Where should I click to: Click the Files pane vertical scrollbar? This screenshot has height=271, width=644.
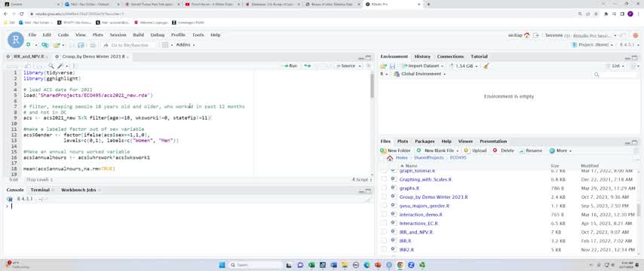click(638, 210)
